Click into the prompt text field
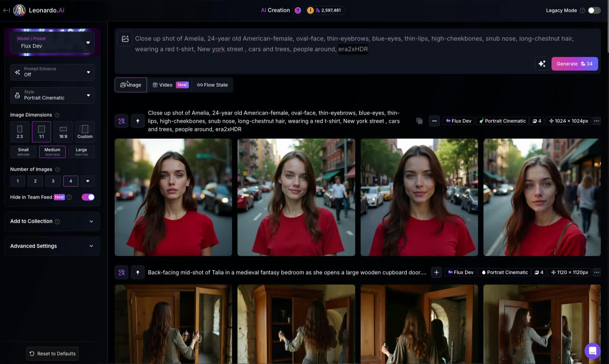609x364 pixels. [357, 44]
